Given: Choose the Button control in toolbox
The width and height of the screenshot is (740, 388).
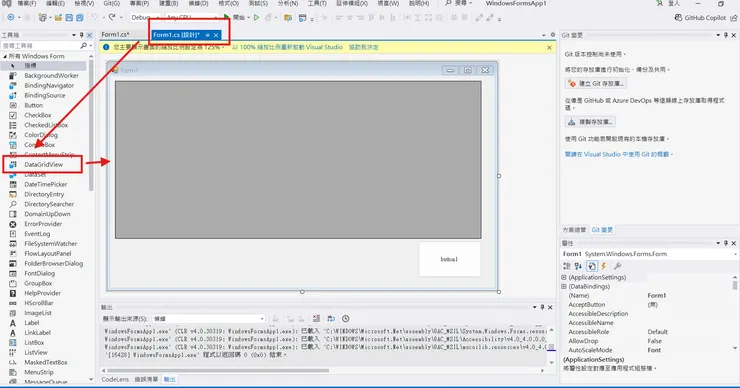Looking at the screenshot, I should point(33,105).
